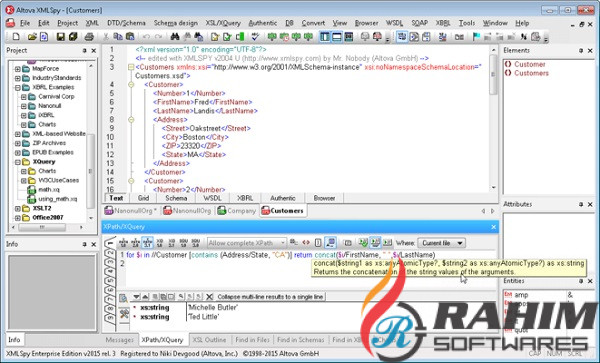Open the DTD/Schema menu

pyautogui.click(x=126, y=23)
